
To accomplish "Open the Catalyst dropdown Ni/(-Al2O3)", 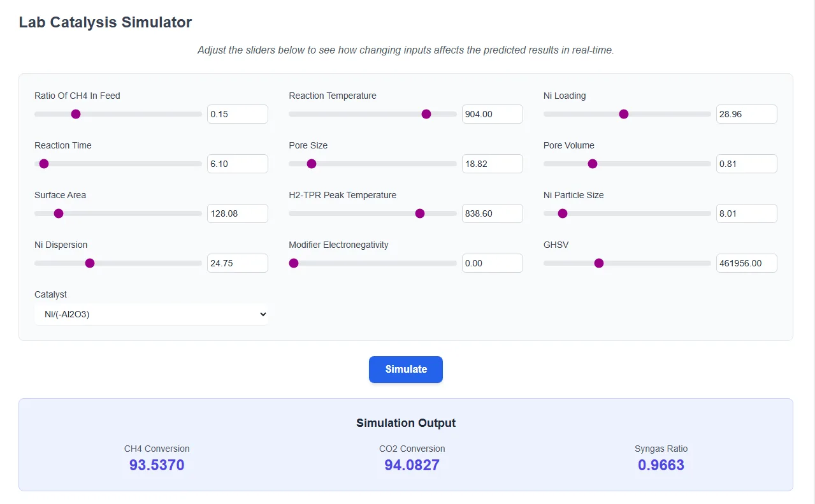I will pyautogui.click(x=151, y=314).
